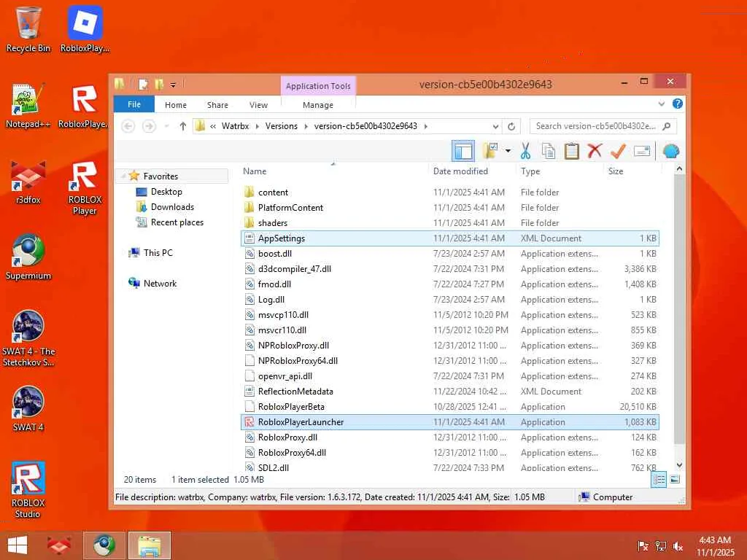747x560 pixels.
Task: Click the muted volume tray icon
Action: click(678, 546)
